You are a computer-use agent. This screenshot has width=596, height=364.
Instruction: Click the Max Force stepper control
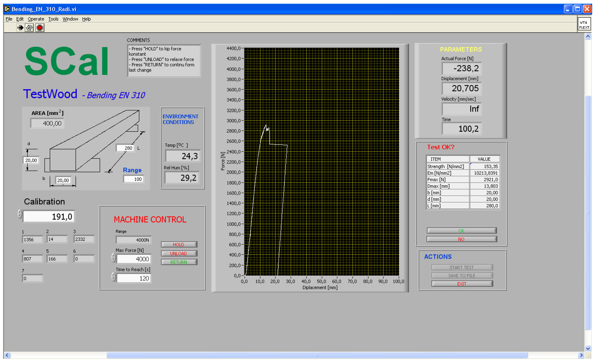pyautogui.click(x=113, y=258)
